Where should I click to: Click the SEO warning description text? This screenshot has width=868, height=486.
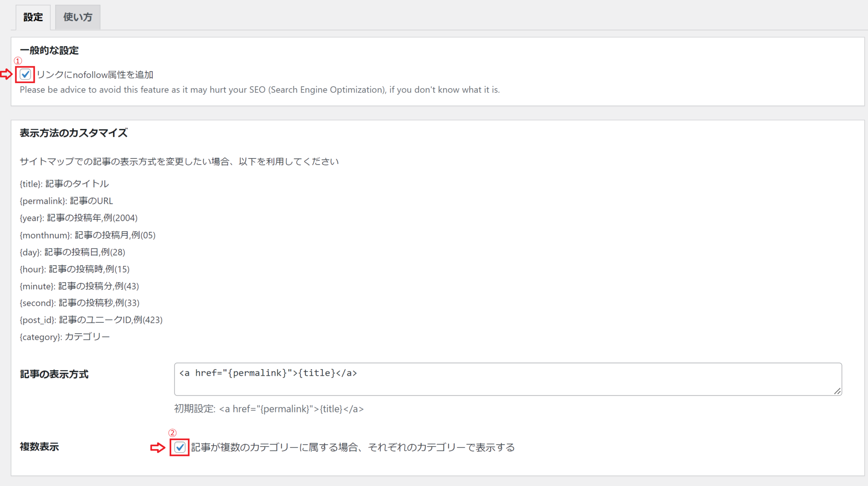[259, 90]
